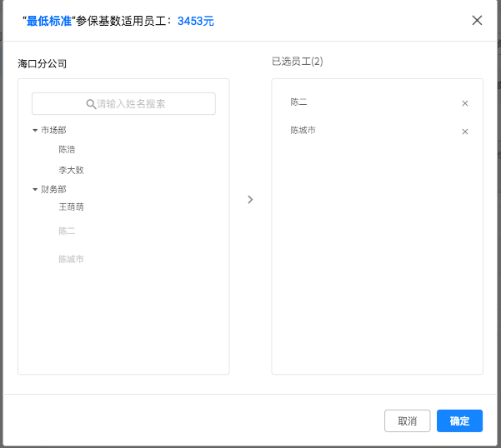Remove 陈二 from selected employees

pos(465,103)
